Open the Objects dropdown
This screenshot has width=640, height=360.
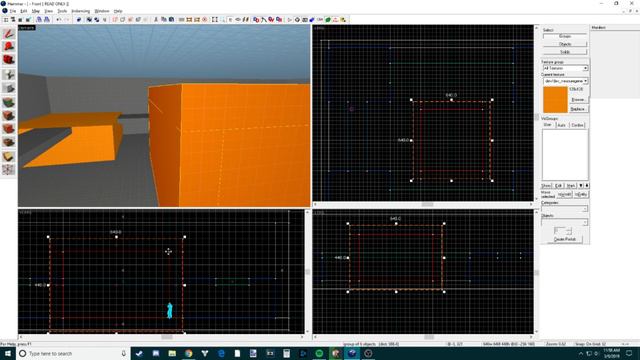(x=565, y=222)
